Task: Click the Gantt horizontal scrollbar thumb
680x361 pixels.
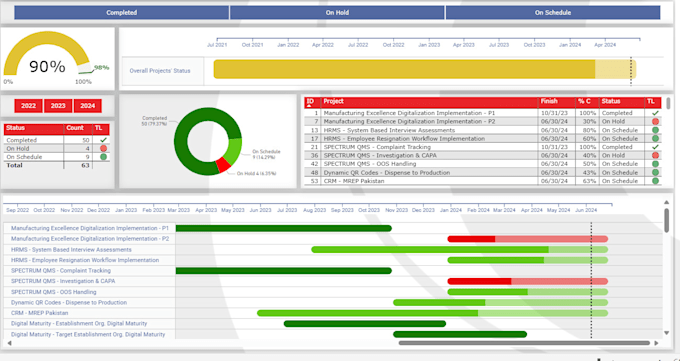Action: [x=524, y=343]
